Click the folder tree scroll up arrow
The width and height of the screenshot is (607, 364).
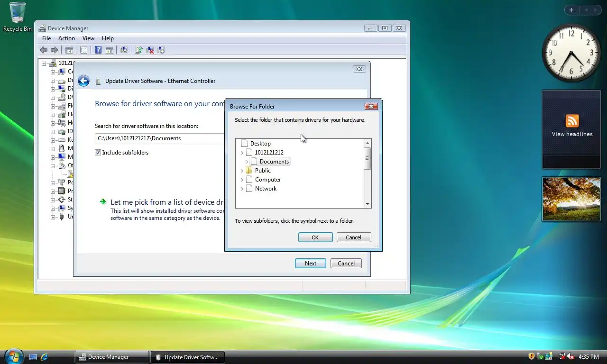click(x=367, y=143)
